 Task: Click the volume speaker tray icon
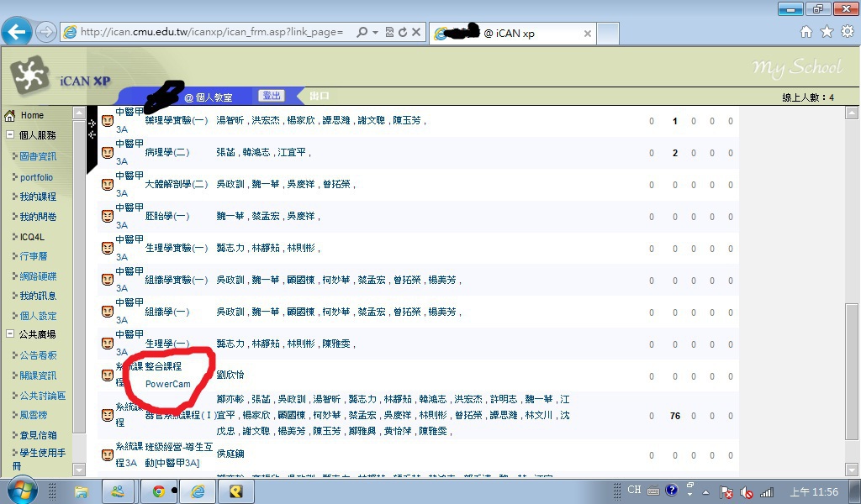pyautogui.click(x=746, y=492)
